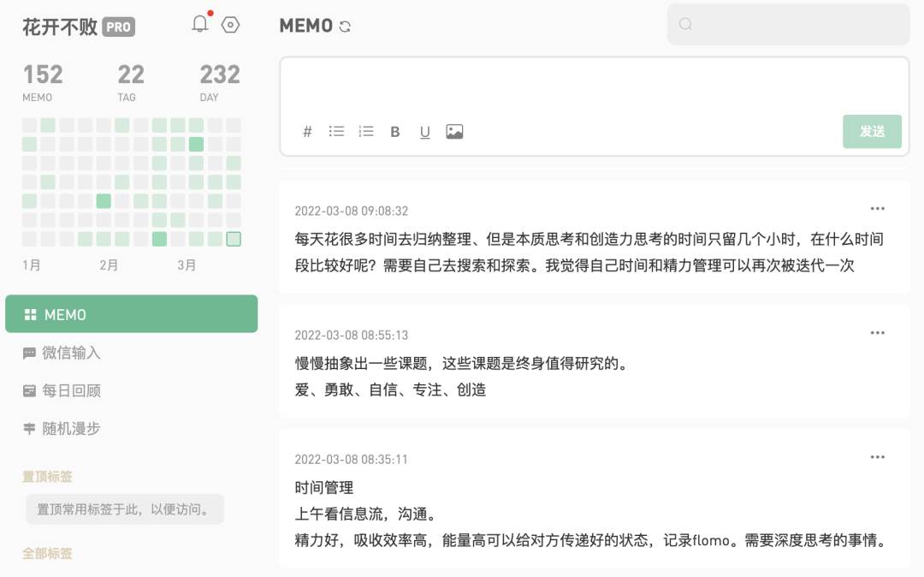
Task: Open settings hexagon icon
Action: [x=230, y=25]
